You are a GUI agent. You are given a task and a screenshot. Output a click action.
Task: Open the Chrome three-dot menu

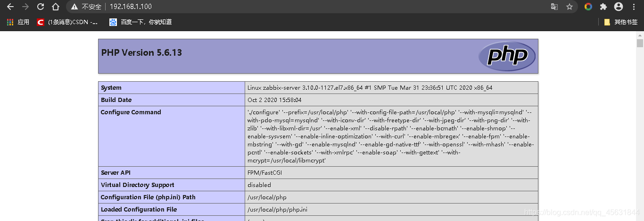[634, 7]
